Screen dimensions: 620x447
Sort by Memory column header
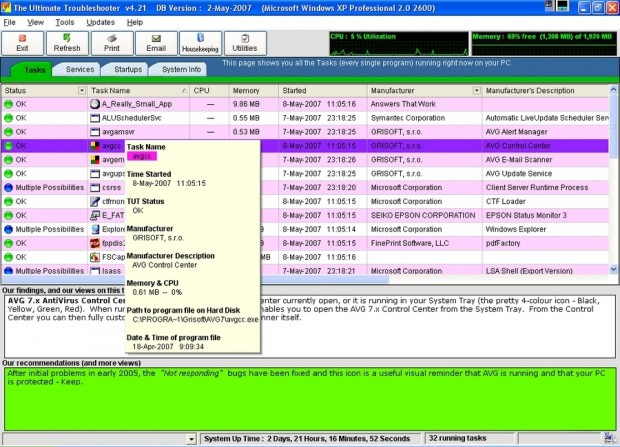point(253,91)
